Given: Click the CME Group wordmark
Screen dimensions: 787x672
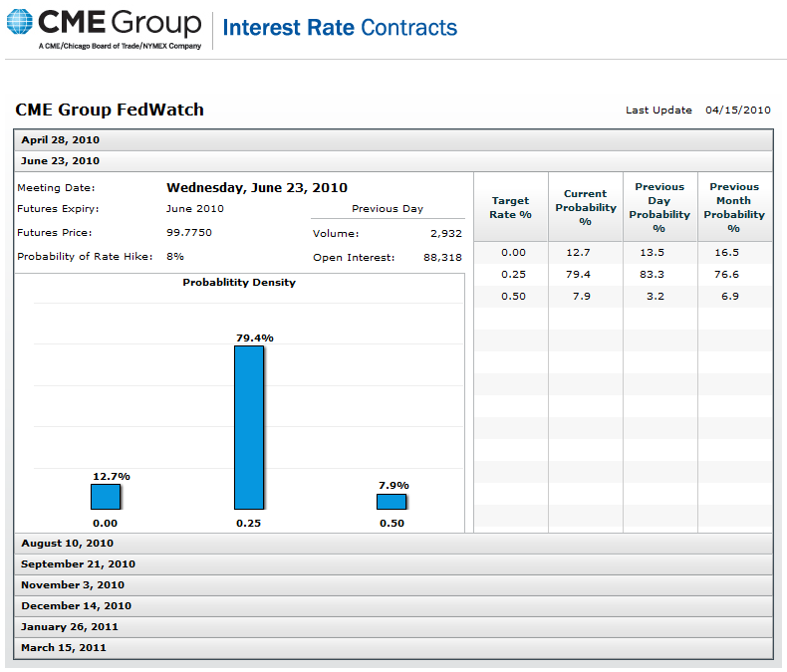Looking at the screenshot, I should click(x=120, y=23).
